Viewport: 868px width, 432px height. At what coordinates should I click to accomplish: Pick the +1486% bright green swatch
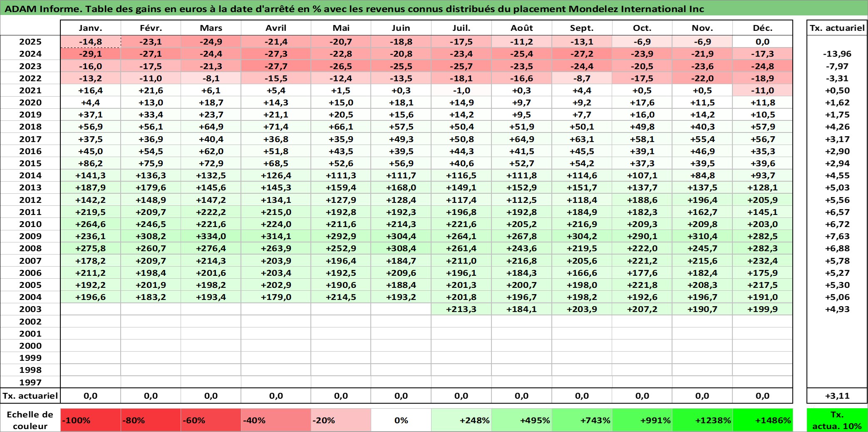762,420
